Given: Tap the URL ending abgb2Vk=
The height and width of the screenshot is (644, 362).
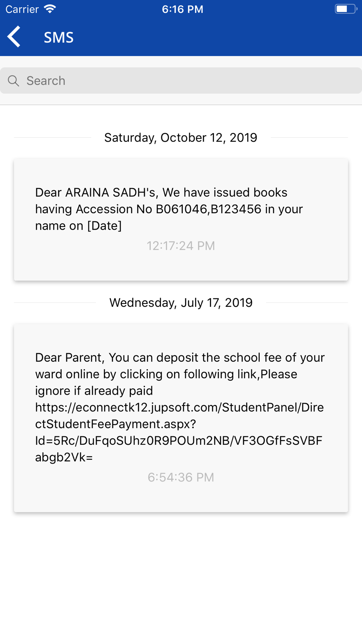Looking at the screenshot, I should (x=64, y=457).
